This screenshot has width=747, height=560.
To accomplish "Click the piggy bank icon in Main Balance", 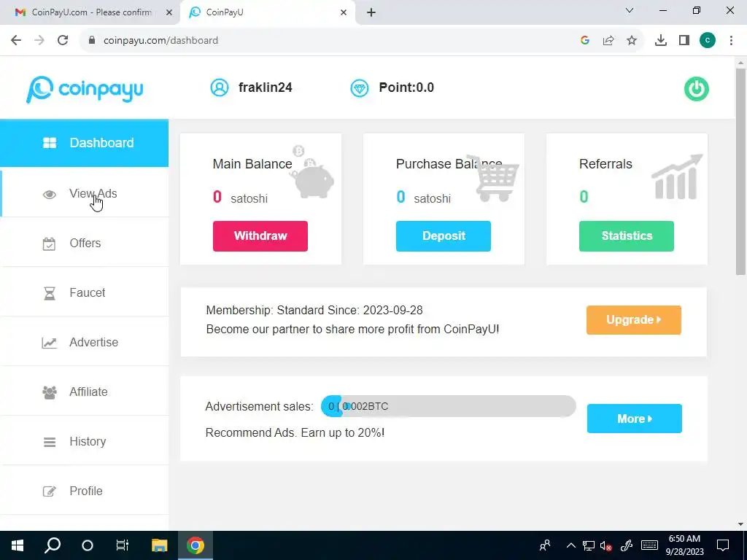I will (x=312, y=172).
